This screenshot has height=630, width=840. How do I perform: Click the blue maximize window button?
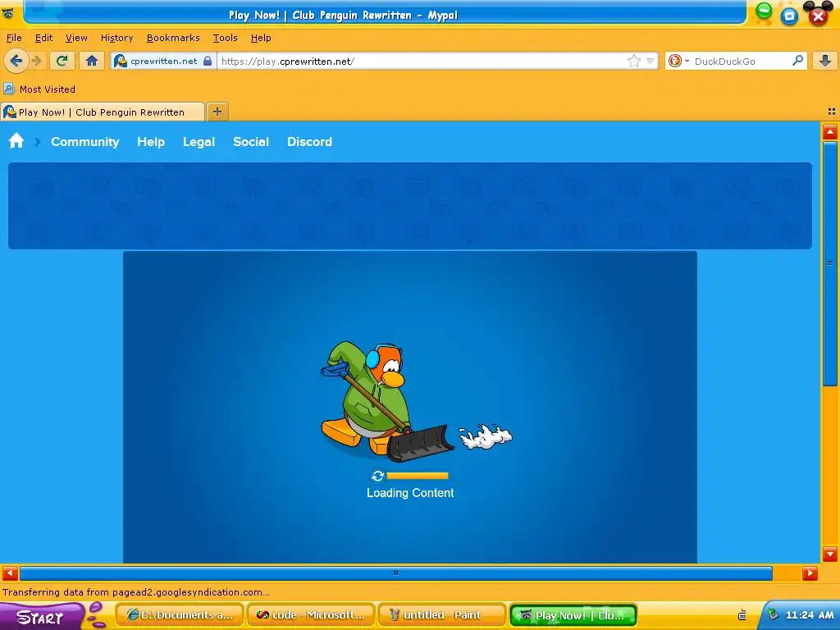[789, 16]
